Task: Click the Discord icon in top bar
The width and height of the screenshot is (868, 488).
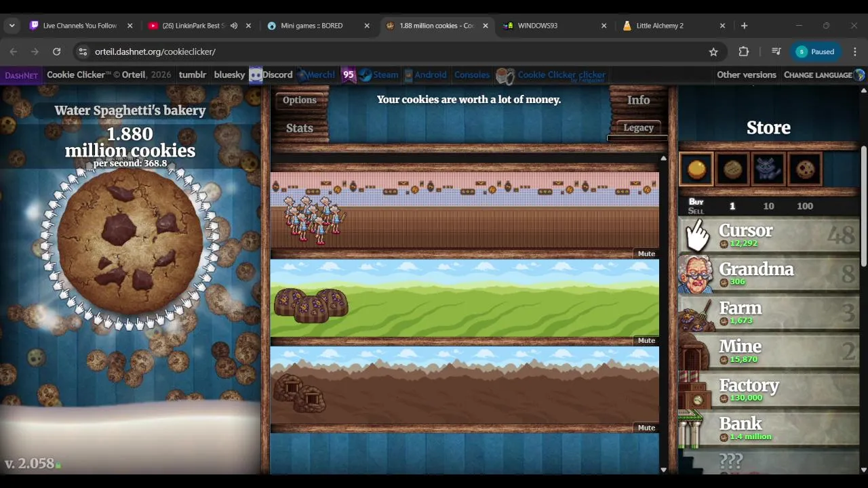Action: click(256, 75)
